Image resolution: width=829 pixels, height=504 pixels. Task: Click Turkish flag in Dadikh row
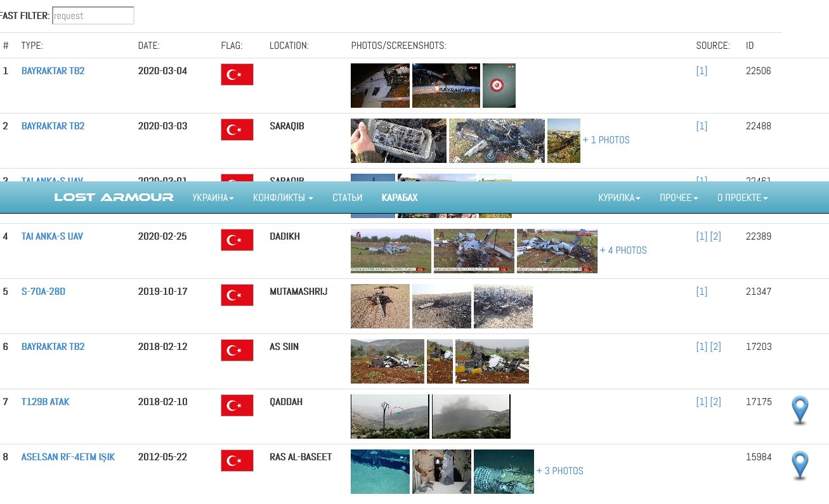click(x=237, y=240)
